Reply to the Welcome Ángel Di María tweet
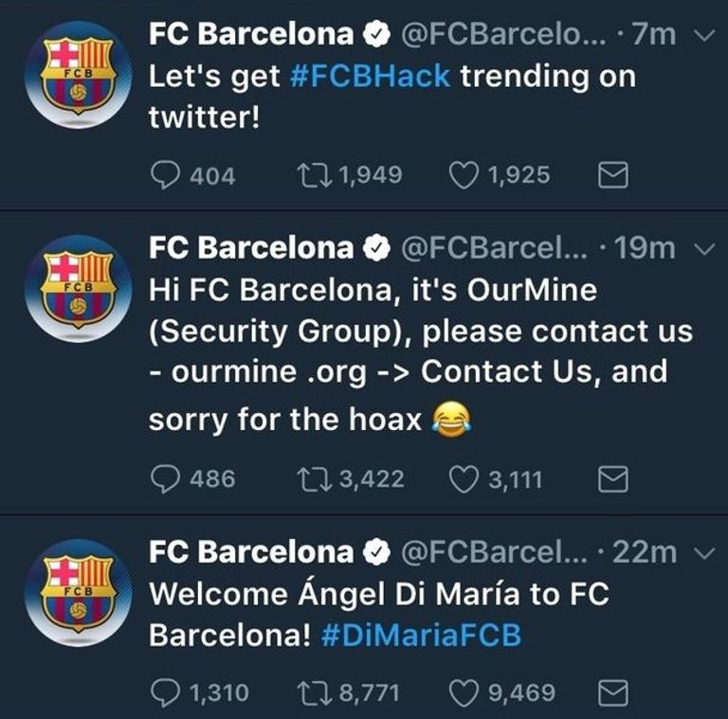 [165, 693]
